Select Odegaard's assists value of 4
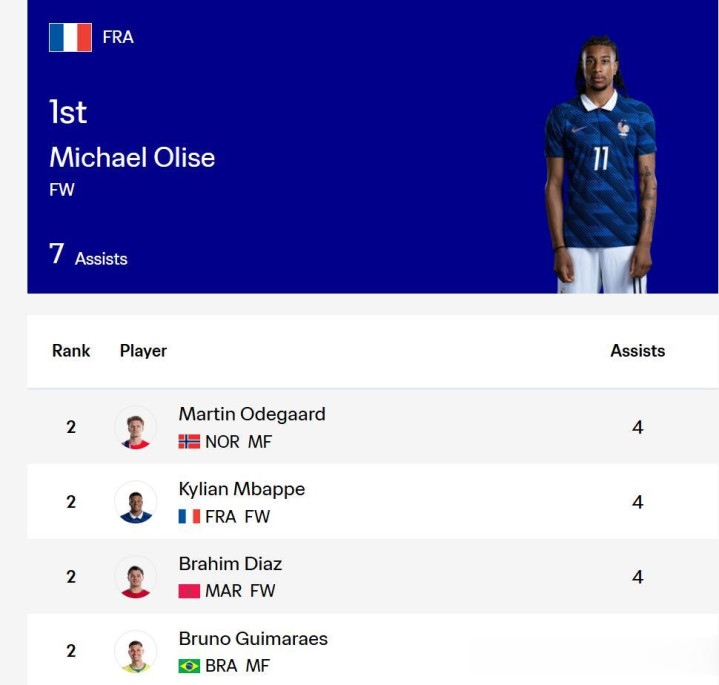The width and height of the screenshot is (719, 685). [637, 427]
